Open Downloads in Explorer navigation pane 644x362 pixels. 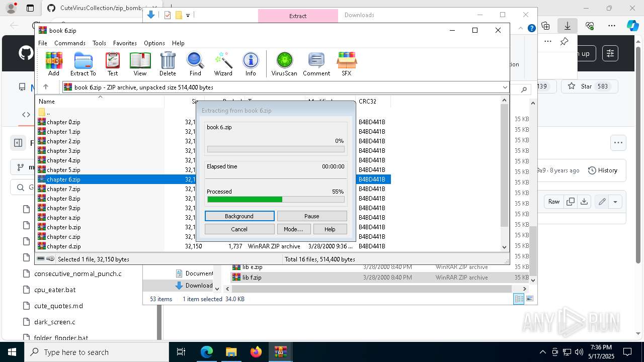coord(194,286)
